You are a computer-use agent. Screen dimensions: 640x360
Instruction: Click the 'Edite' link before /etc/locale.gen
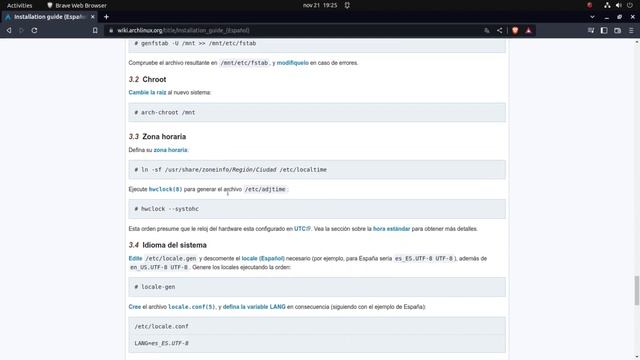(x=135, y=258)
